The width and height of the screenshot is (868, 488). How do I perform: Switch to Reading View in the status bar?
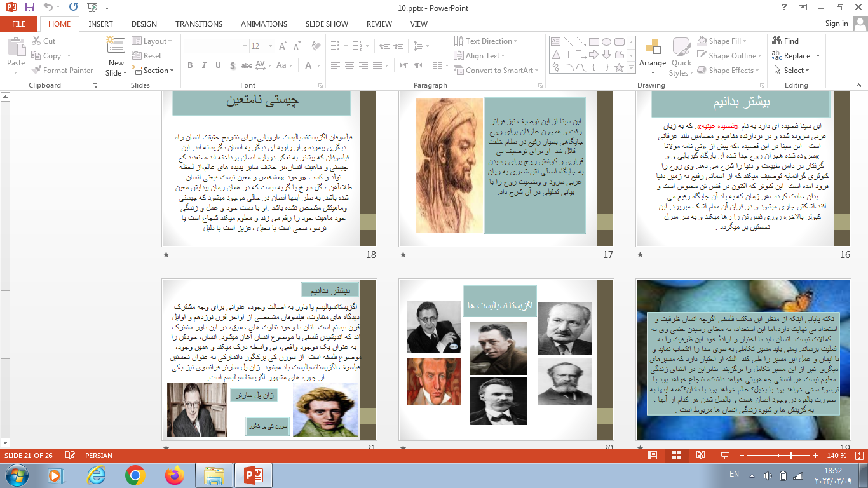(700, 456)
